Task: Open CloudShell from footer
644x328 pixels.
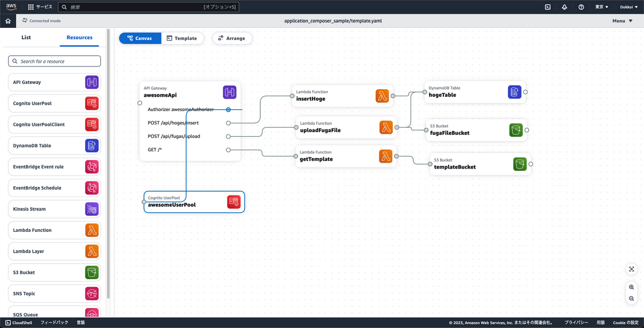Action: (18, 323)
